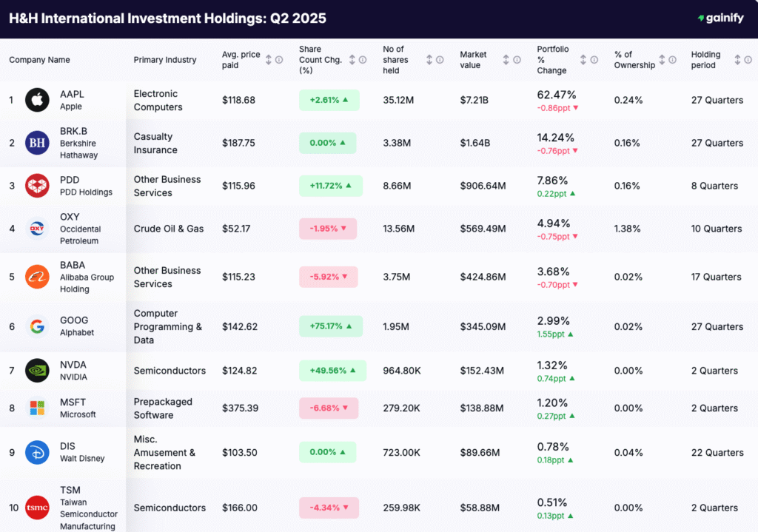Click the NVIDIA logo icon
This screenshot has height=532, width=758.
37,371
